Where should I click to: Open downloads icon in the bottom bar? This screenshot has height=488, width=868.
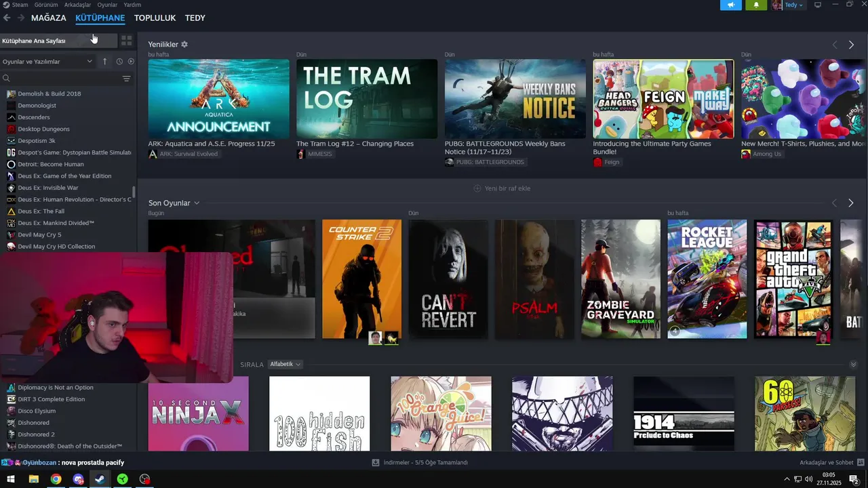point(376,462)
